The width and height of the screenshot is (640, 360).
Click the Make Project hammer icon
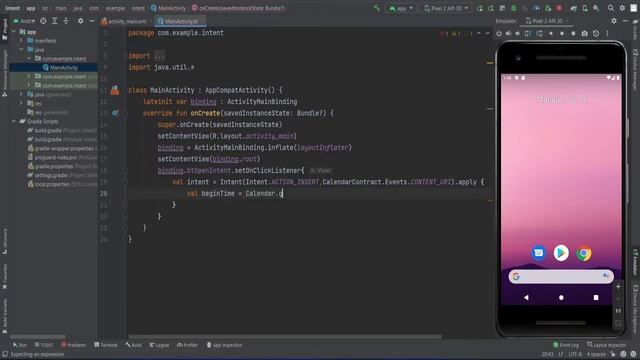click(x=376, y=8)
